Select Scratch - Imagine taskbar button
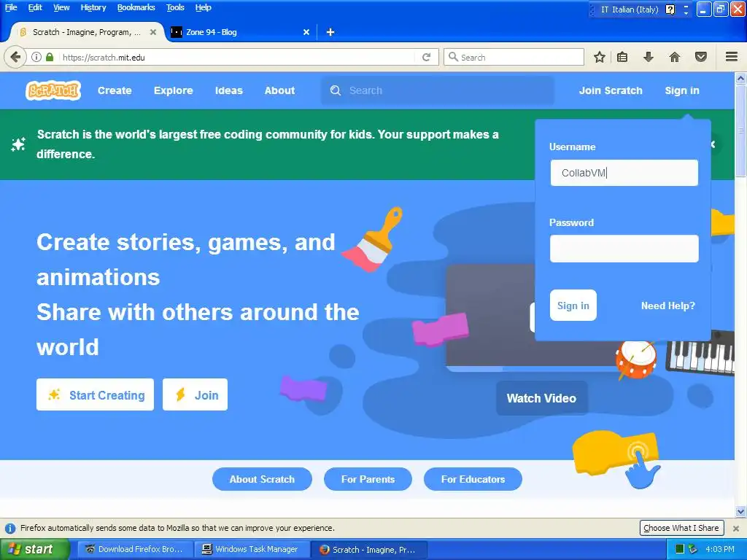The image size is (747, 560). point(369,550)
